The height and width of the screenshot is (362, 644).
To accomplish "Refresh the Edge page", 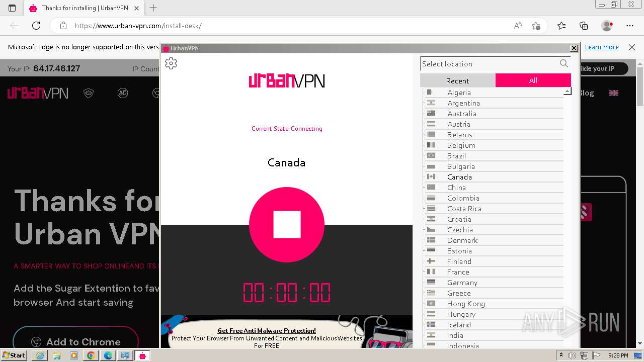I will click(36, 26).
